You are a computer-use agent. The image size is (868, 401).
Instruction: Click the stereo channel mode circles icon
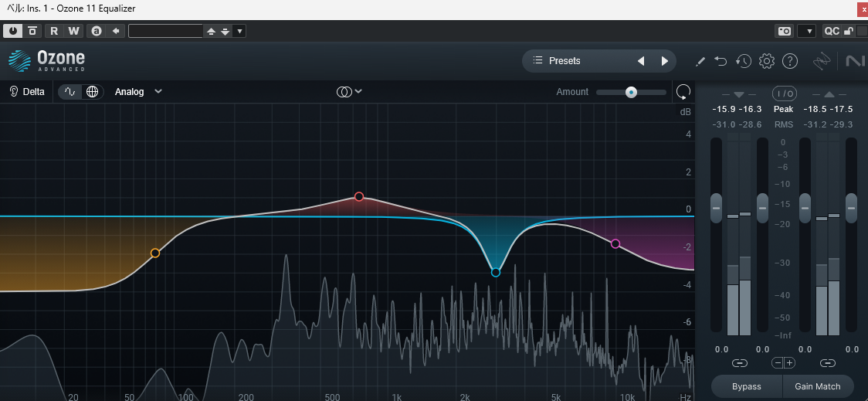tap(344, 92)
